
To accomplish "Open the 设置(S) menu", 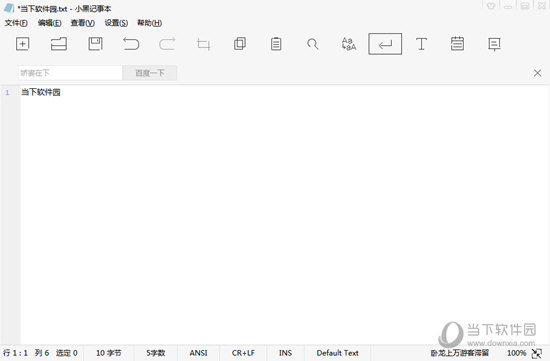I will tap(116, 23).
